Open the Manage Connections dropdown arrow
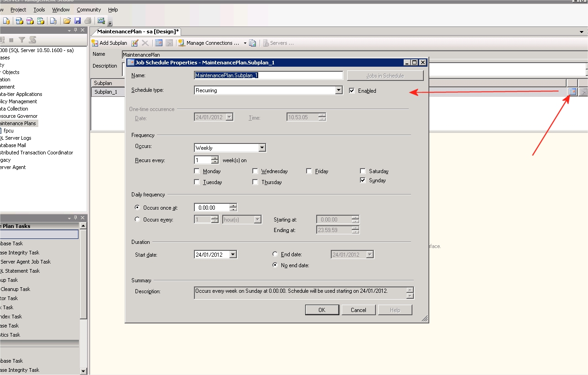The width and height of the screenshot is (588, 375). click(245, 43)
